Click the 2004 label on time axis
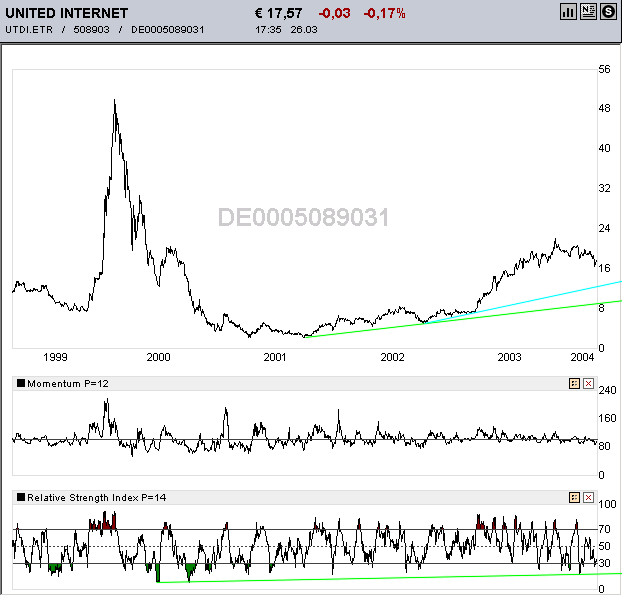The image size is (622, 599). (582, 357)
